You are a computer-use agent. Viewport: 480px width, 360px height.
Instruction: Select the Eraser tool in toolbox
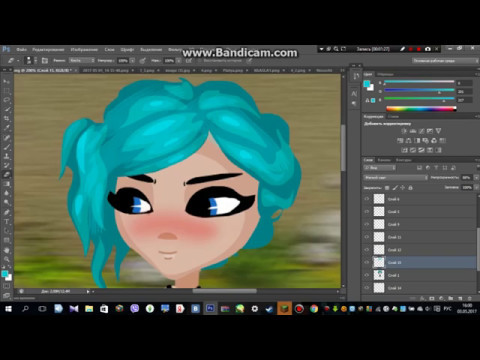(x=6, y=174)
